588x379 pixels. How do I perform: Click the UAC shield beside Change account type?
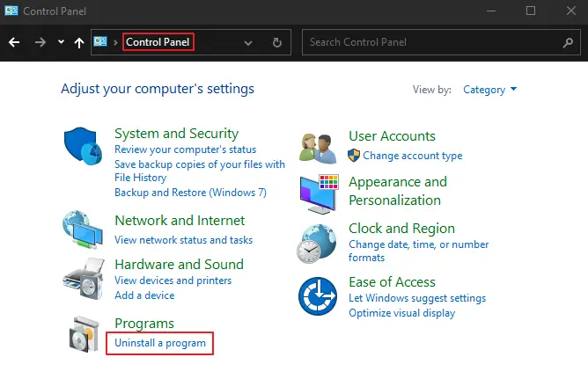(x=354, y=155)
